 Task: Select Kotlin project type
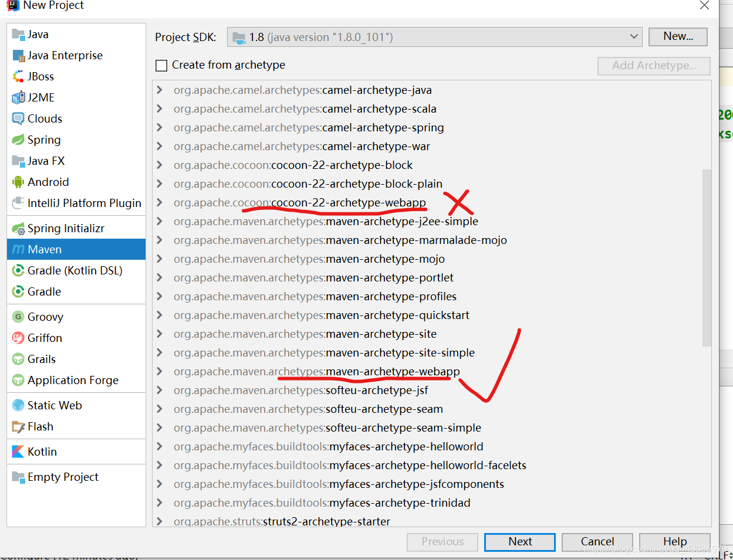76,452
